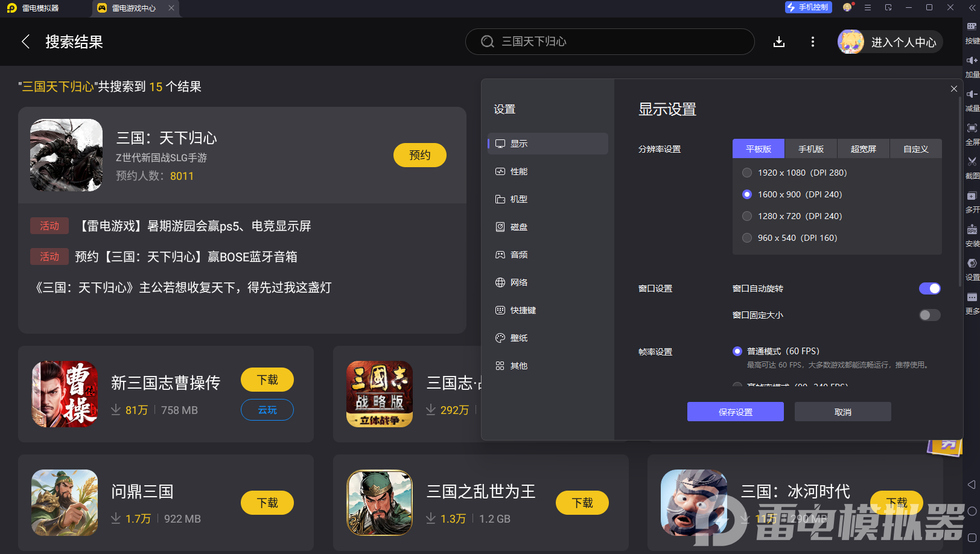Open 快捷键 shortcut settings section
Screen dimensions: 980x554
pos(548,310)
